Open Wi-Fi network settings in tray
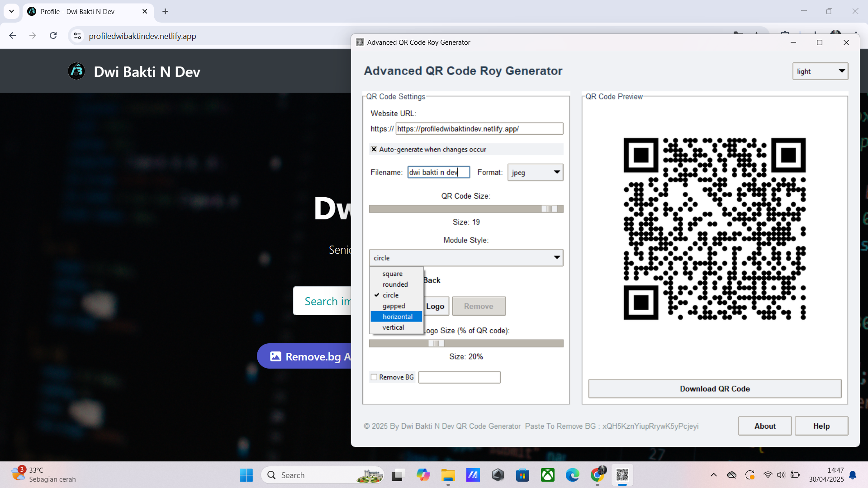868x488 pixels. [x=768, y=475]
